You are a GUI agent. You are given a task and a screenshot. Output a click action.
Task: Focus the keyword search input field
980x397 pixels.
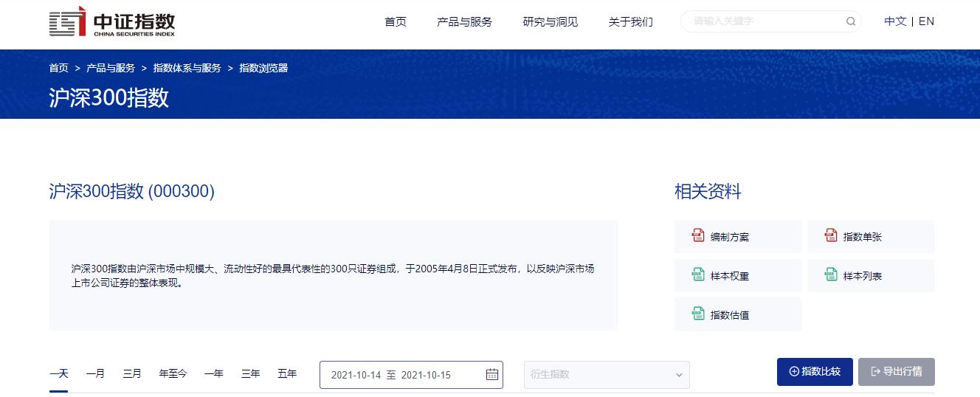[771, 21]
